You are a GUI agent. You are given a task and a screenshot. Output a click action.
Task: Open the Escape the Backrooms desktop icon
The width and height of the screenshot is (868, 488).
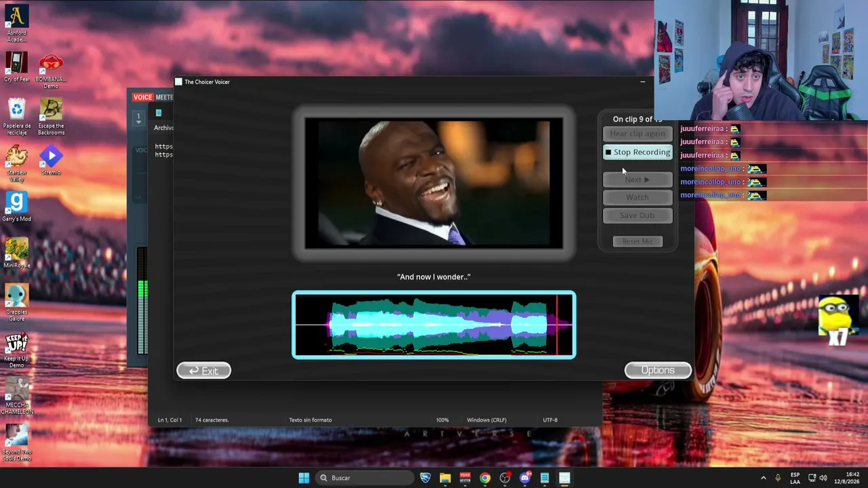(51, 117)
